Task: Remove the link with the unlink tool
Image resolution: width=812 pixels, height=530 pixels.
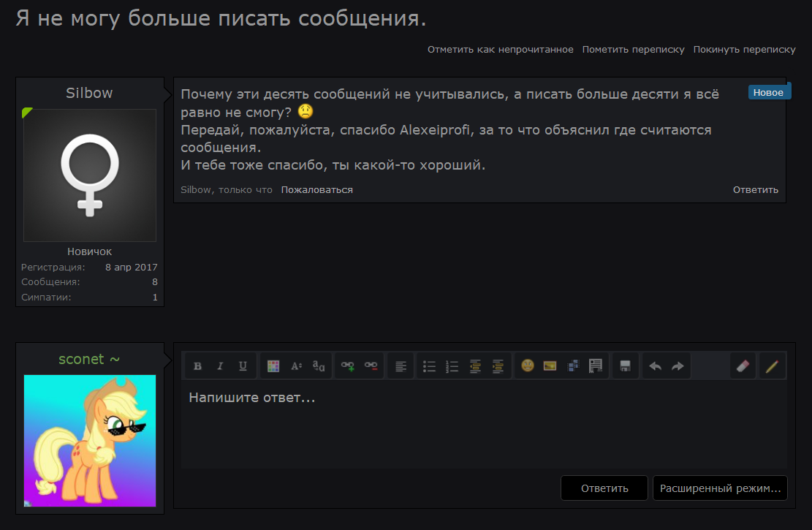Action: (x=371, y=366)
